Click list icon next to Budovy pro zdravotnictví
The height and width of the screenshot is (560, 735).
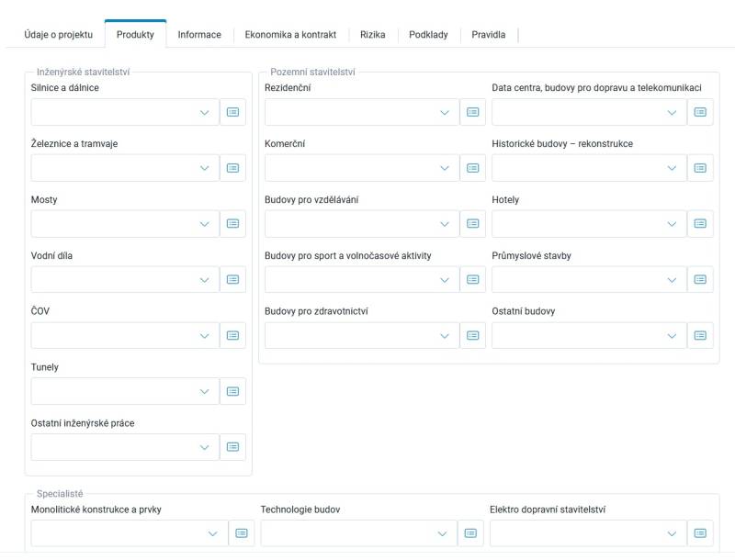[472, 336]
